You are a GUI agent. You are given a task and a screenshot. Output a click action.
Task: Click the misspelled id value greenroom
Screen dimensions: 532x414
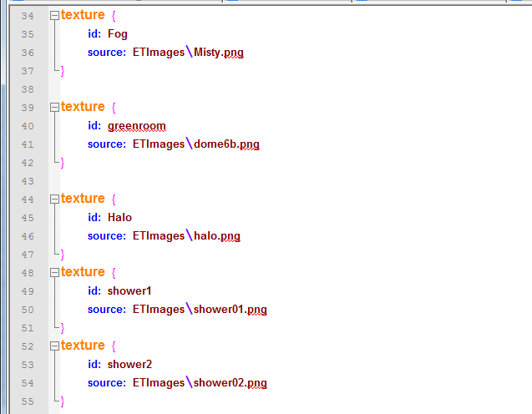(136, 126)
